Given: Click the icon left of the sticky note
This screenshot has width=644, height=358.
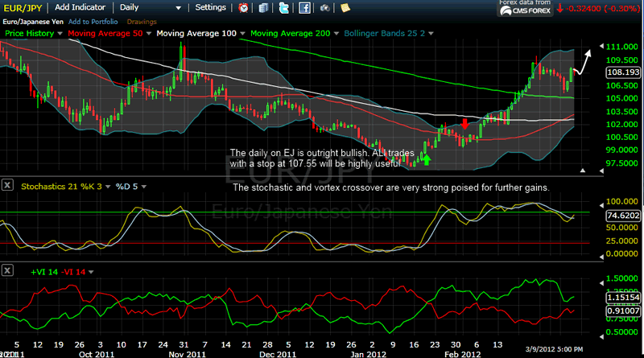Looking at the screenshot, I should [x=324, y=7].
